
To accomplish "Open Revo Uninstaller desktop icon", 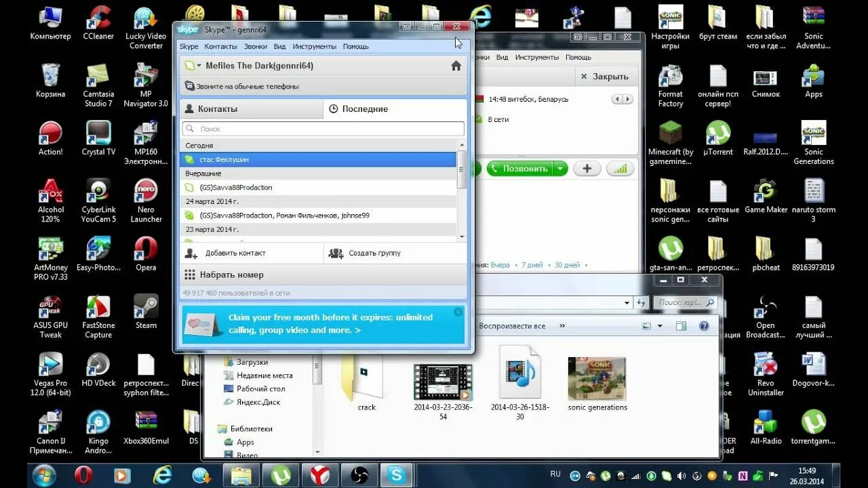I will point(766,374).
